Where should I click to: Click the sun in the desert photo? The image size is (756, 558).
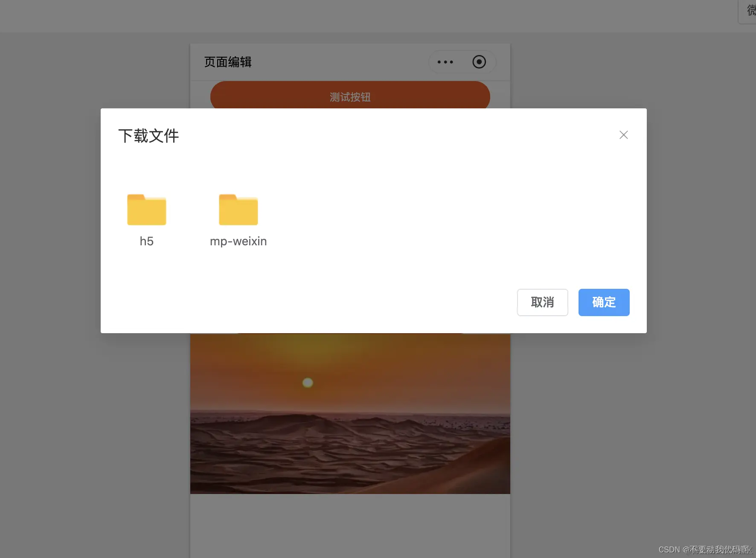click(307, 382)
